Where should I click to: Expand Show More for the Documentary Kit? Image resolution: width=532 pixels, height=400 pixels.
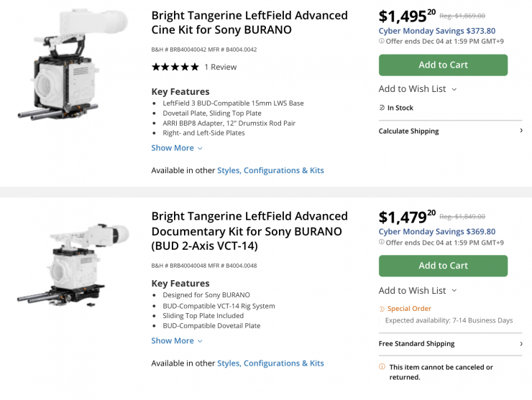point(177,341)
